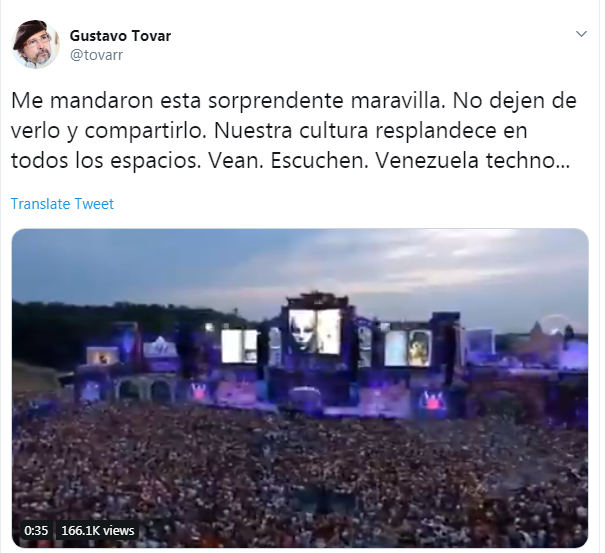Click the mask face on center stage screen
The height and width of the screenshot is (553, 605).
coord(302,331)
